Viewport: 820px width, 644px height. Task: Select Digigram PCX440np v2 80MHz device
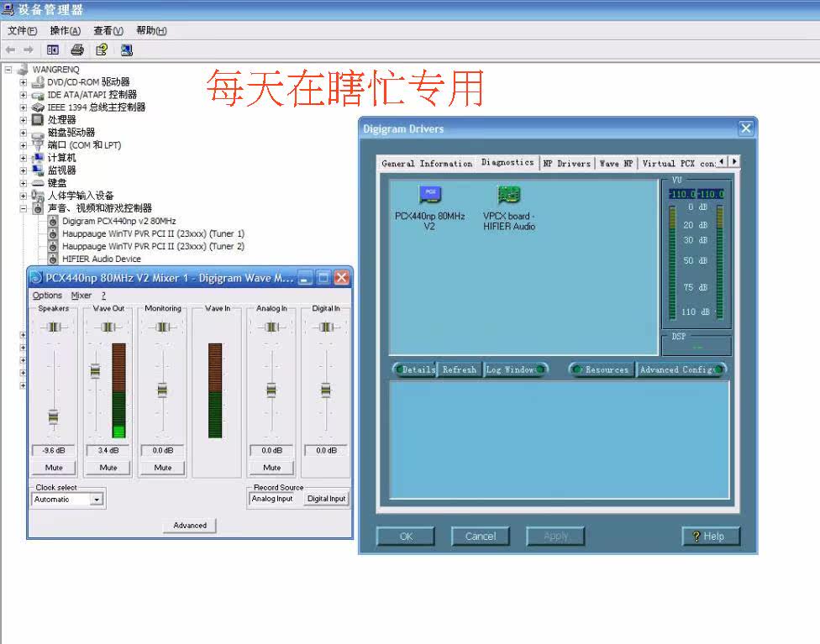118,221
